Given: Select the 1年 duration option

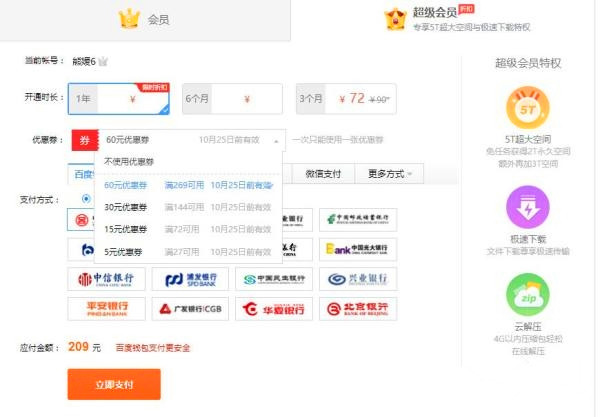Looking at the screenshot, I should point(119,99).
